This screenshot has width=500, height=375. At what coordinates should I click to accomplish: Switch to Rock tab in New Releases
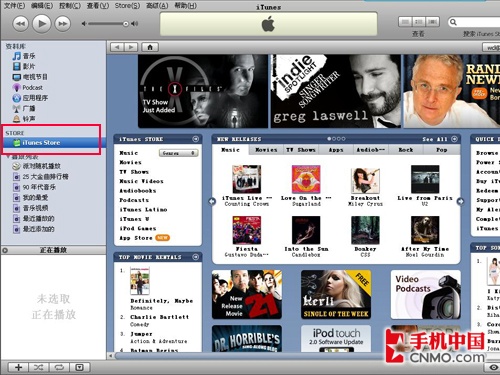point(406,150)
